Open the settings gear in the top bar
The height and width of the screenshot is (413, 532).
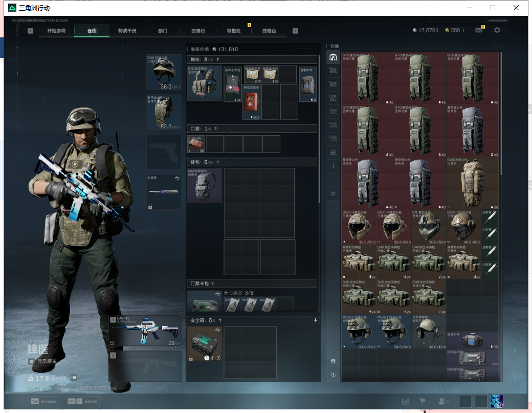click(x=497, y=30)
